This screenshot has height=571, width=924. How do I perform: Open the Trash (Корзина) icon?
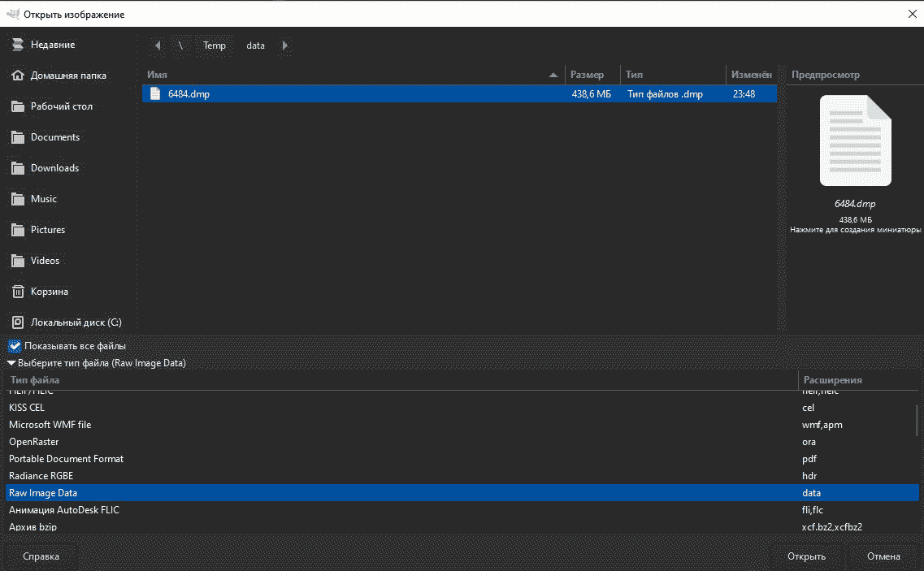tap(17, 292)
